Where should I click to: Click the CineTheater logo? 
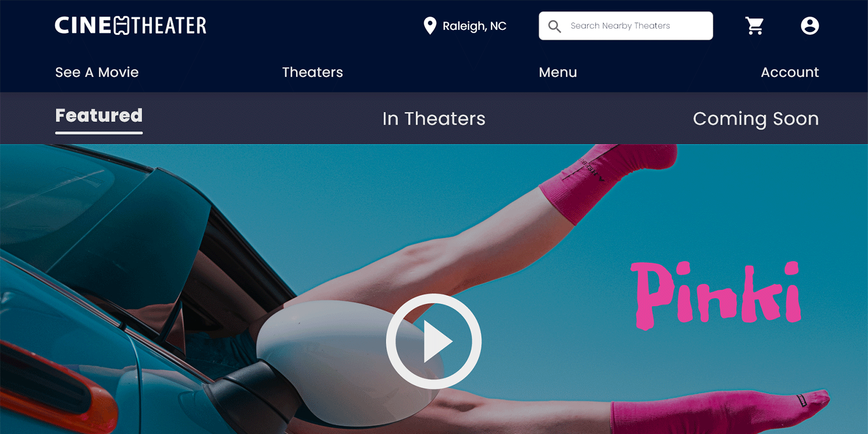(130, 25)
